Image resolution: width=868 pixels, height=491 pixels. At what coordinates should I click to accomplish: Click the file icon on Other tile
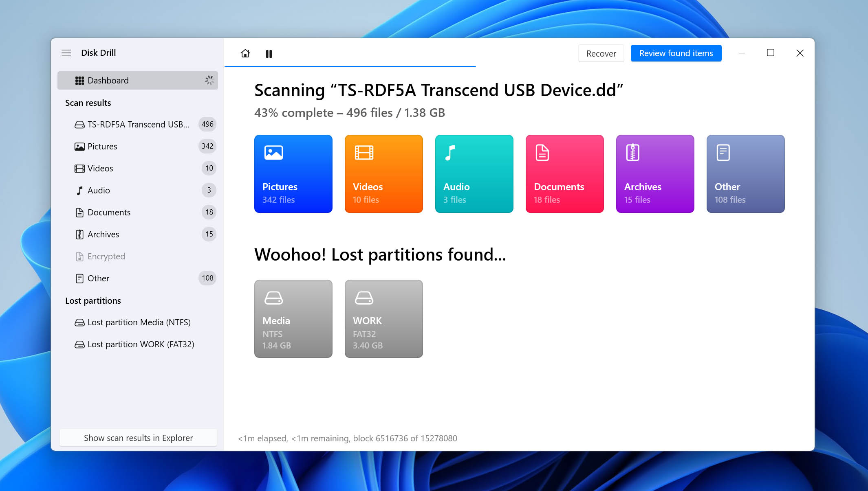pyautogui.click(x=723, y=153)
